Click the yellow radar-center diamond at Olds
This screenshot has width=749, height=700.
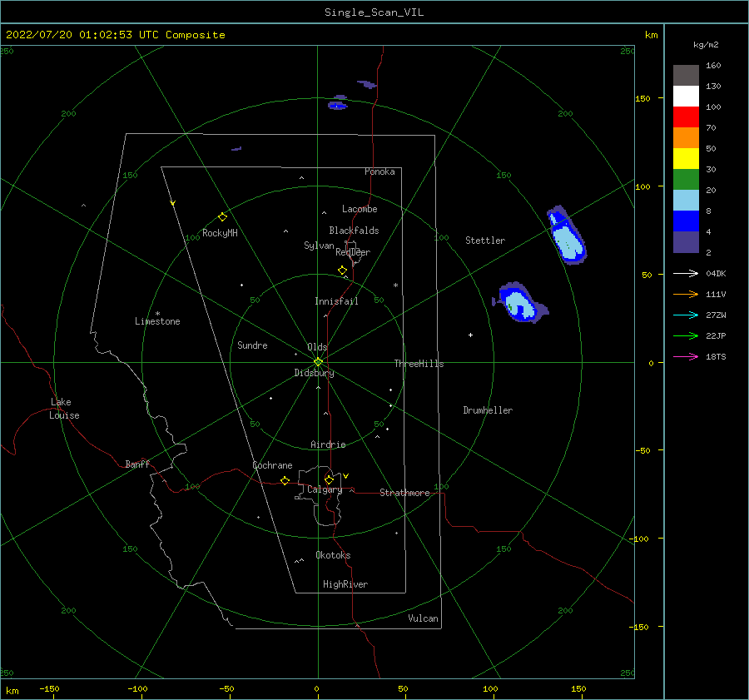(318, 362)
